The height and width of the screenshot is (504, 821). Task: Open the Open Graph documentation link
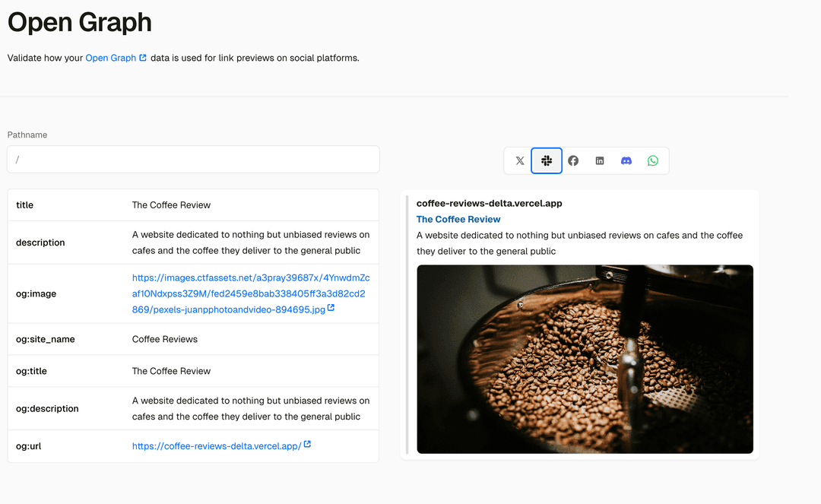(x=110, y=58)
